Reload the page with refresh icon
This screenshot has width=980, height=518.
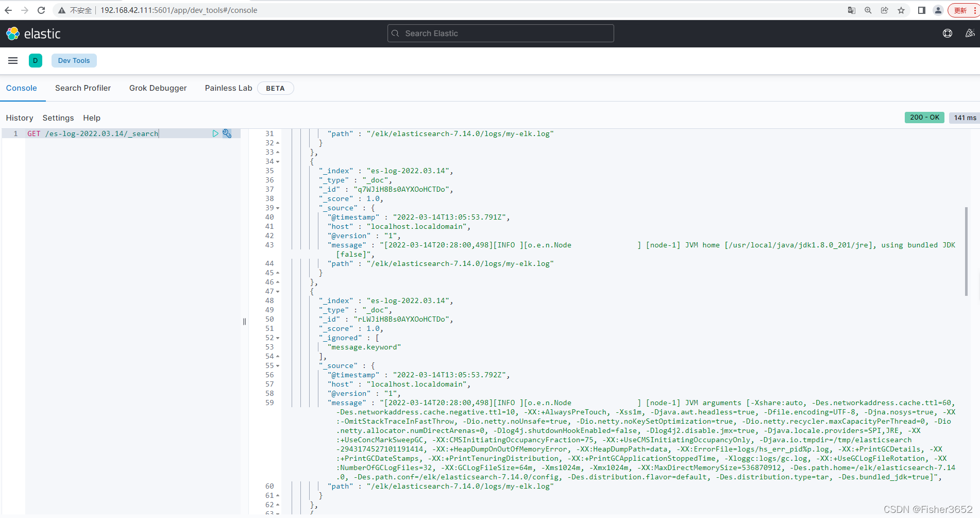tap(41, 10)
